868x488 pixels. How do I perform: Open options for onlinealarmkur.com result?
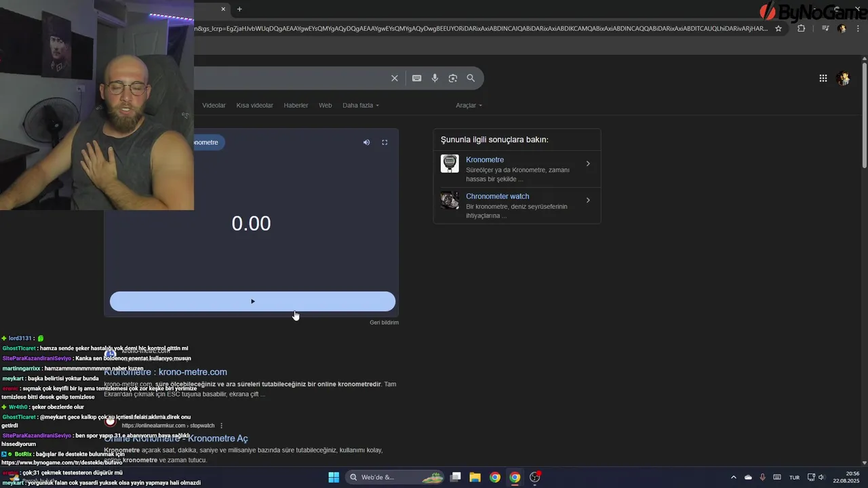(x=221, y=426)
